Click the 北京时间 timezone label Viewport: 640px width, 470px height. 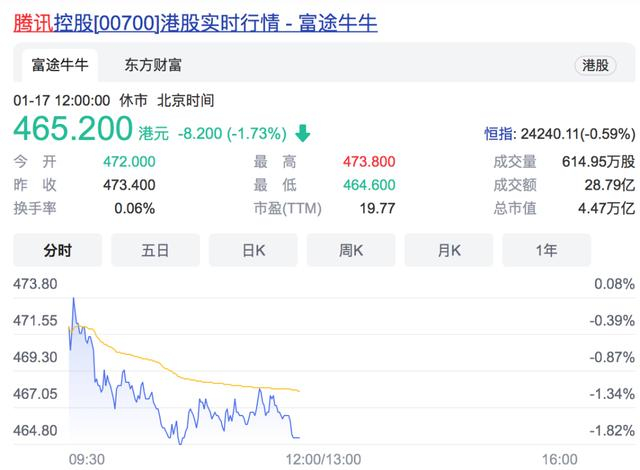pyautogui.click(x=186, y=100)
